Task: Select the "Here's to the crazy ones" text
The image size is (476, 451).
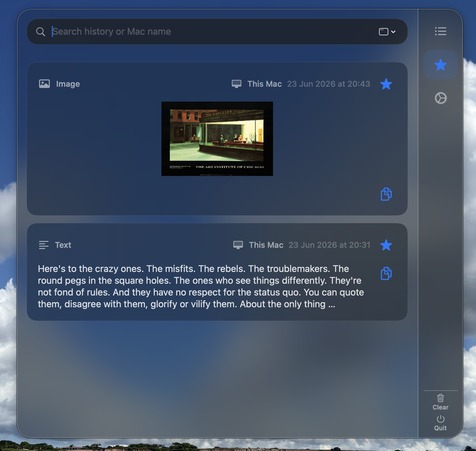Action: coord(201,287)
